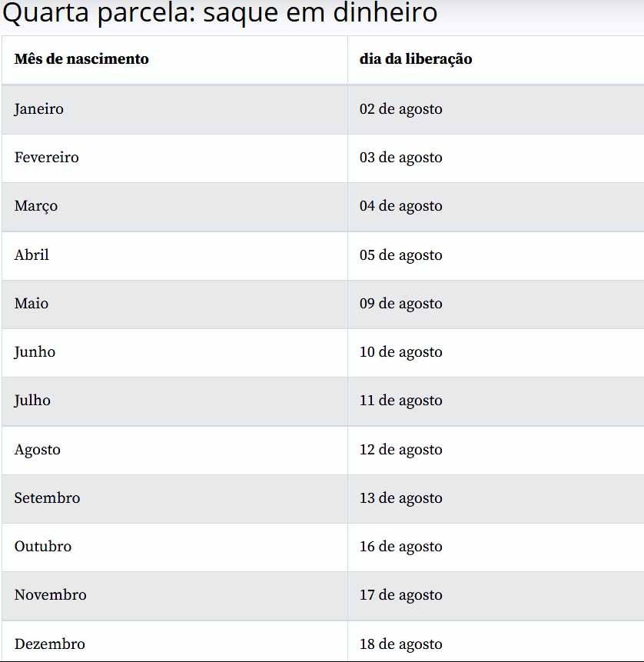Click the 'dia da liberação' column header
Image resolution: width=644 pixels, height=662 pixels.
point(416,59)
